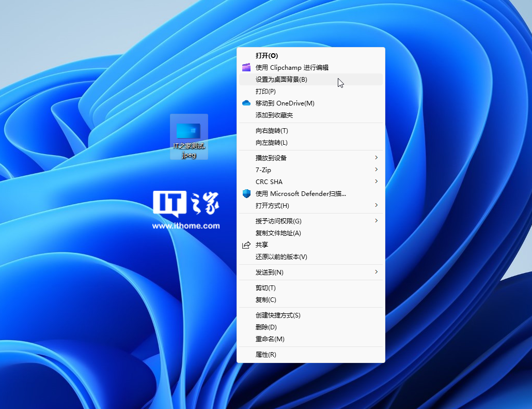This screenshot has height=409, width=532.
Task: Click the Microsoft Defender shield icon
Action: pyautogui.click(x=246, y=193)
